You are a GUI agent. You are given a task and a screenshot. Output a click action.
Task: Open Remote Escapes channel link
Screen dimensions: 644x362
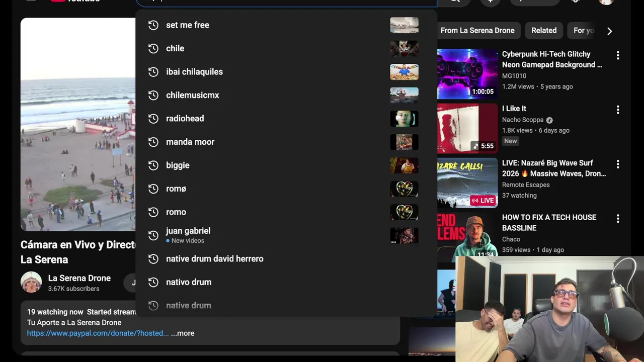(526, 185)
